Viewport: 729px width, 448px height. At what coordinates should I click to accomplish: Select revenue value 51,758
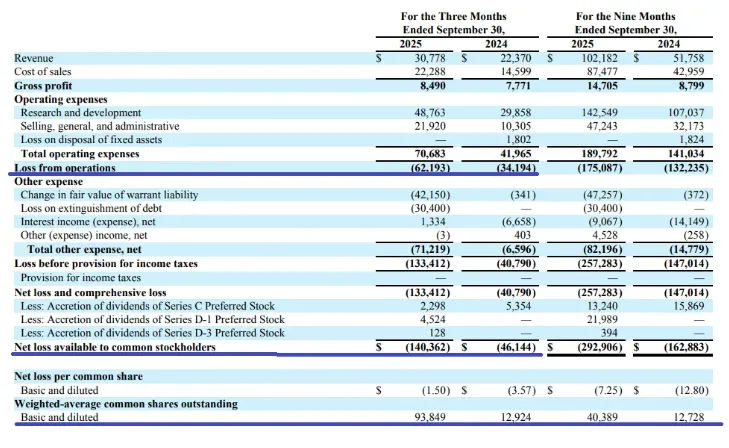click(x=689, y=58)
